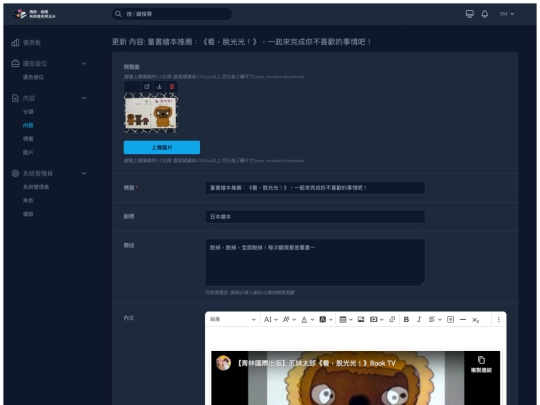Click the channel avatar on embedded video
This screenshot has height=405, width=540.
pyautogui.click(x=223, y=363)
